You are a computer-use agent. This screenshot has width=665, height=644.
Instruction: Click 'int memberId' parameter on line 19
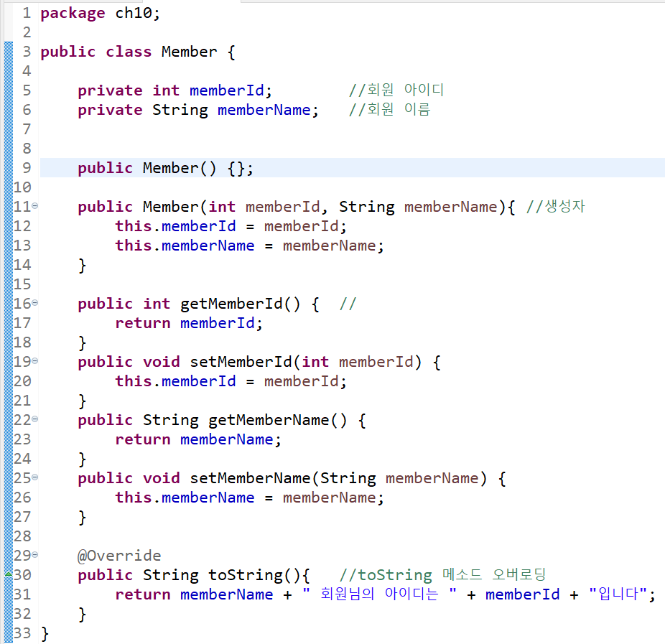point(357,362)
